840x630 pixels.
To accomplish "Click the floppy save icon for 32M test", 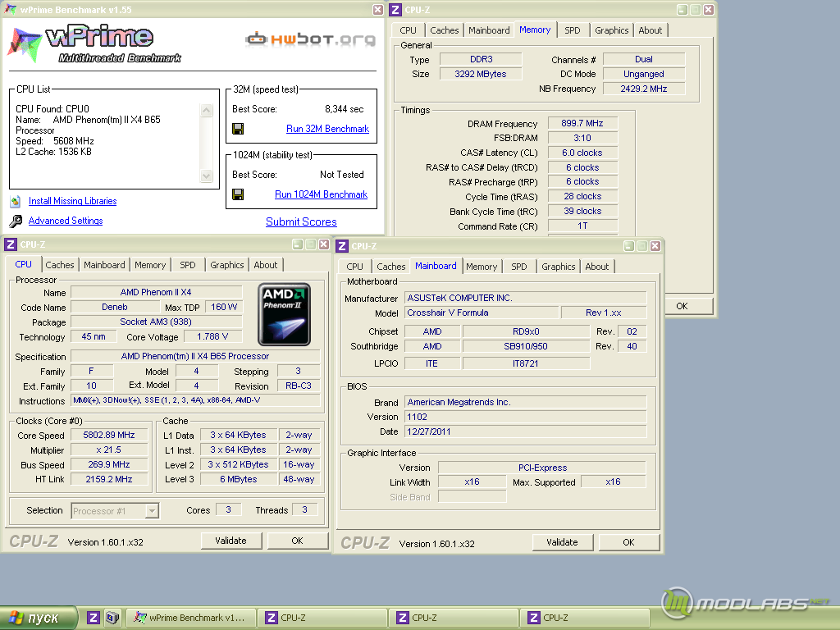I will 238,129.
